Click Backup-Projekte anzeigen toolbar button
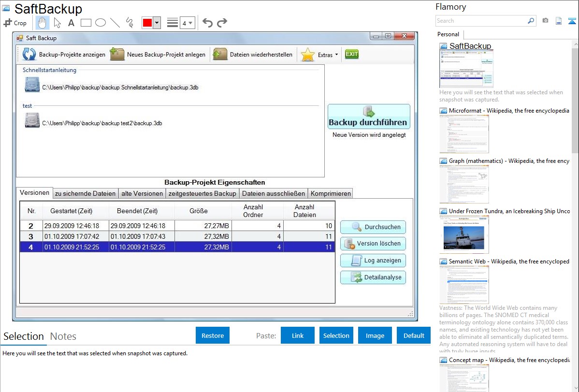Screen dimensions: 579x392 (63, 54)
